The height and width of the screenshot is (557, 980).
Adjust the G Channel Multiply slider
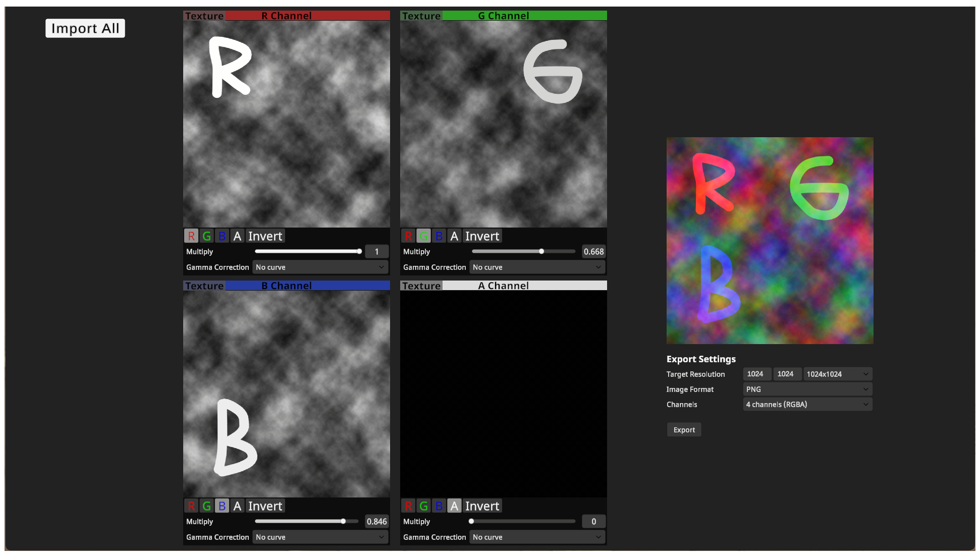[523, 251]
